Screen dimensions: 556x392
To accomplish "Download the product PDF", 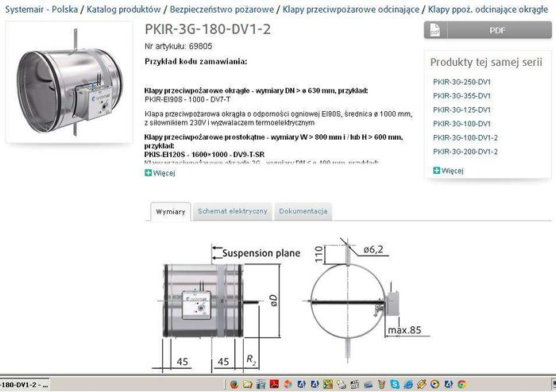I will point(488,30).
